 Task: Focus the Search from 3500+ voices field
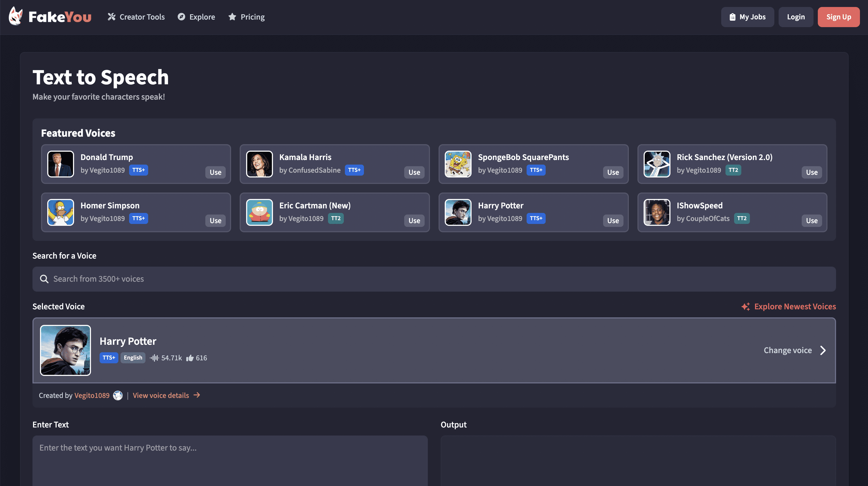point(434,279)
